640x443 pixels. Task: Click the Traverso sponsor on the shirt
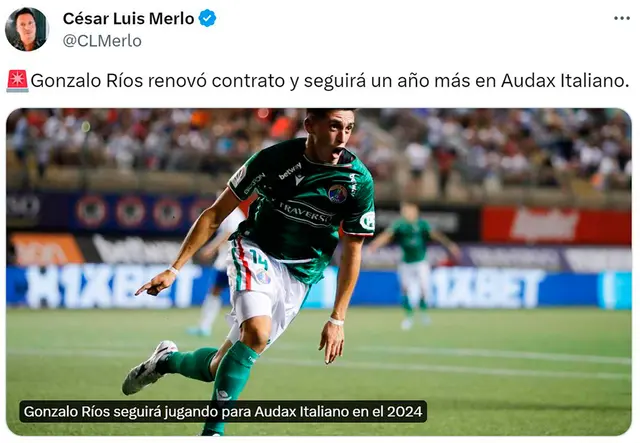[x=304, y=213]
